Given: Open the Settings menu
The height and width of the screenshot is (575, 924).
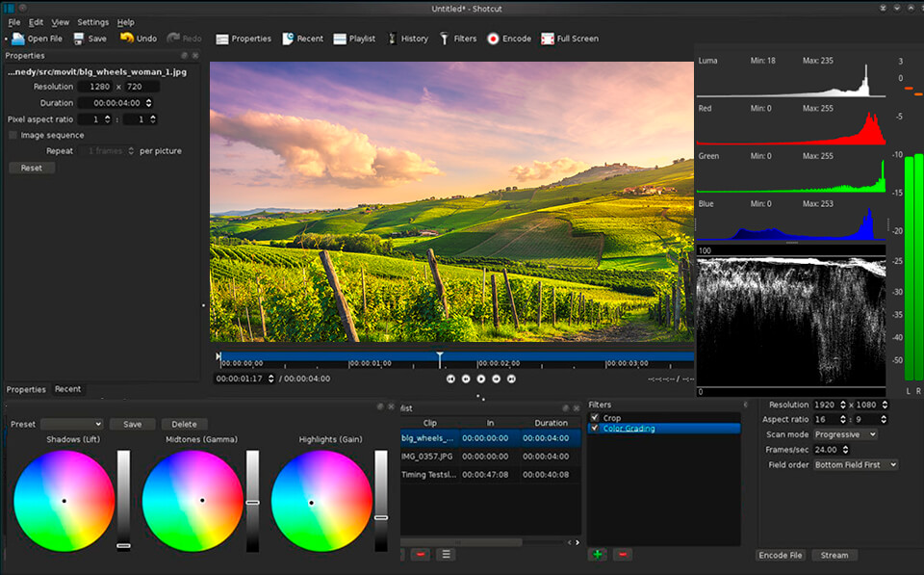Looking at the screenshot, I should (92, 21).
